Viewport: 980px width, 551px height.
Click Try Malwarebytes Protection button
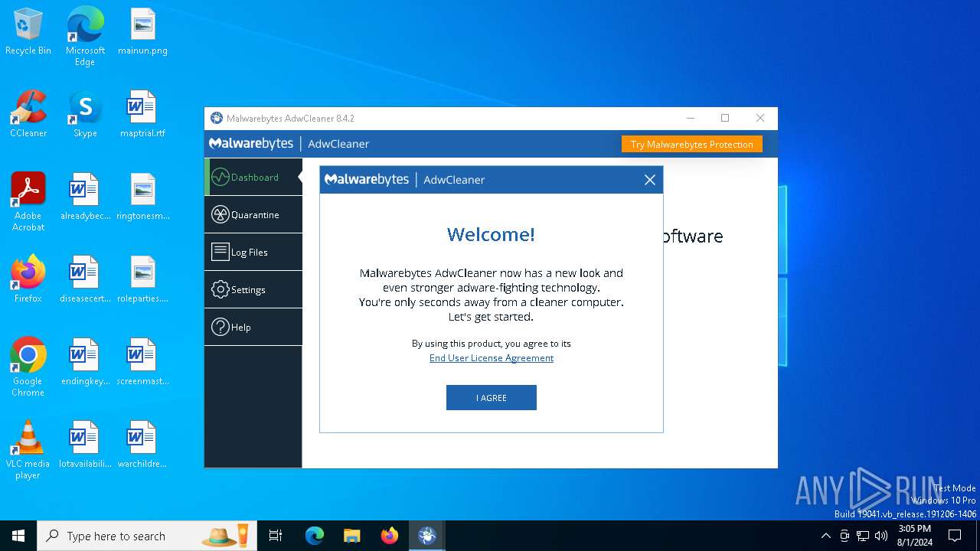coord(692,144)
